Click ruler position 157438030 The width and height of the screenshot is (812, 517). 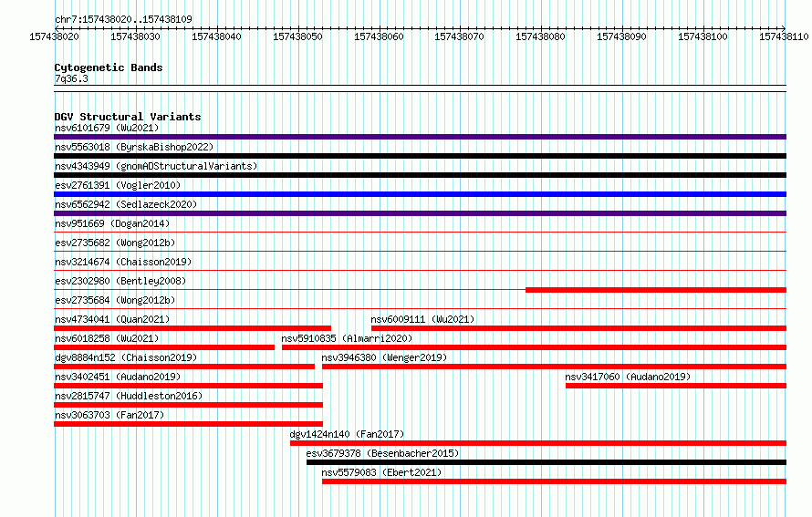point(135,36)
